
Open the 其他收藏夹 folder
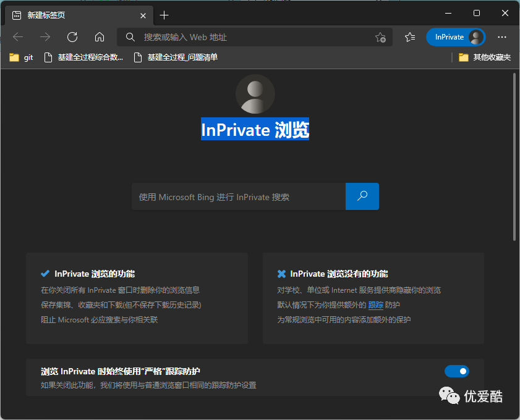[485, 57]
